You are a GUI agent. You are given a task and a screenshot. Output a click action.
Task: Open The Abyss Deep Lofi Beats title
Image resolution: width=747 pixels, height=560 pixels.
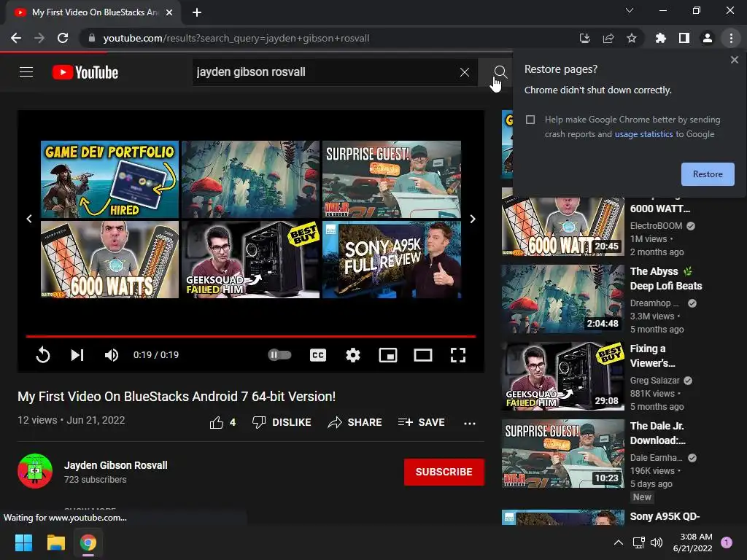coord(666,279)
